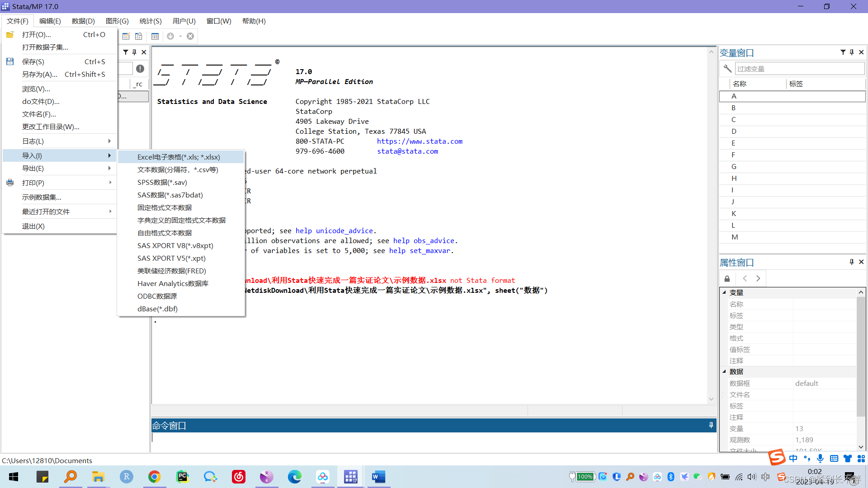Select ODBC数据源 import option

181,296
